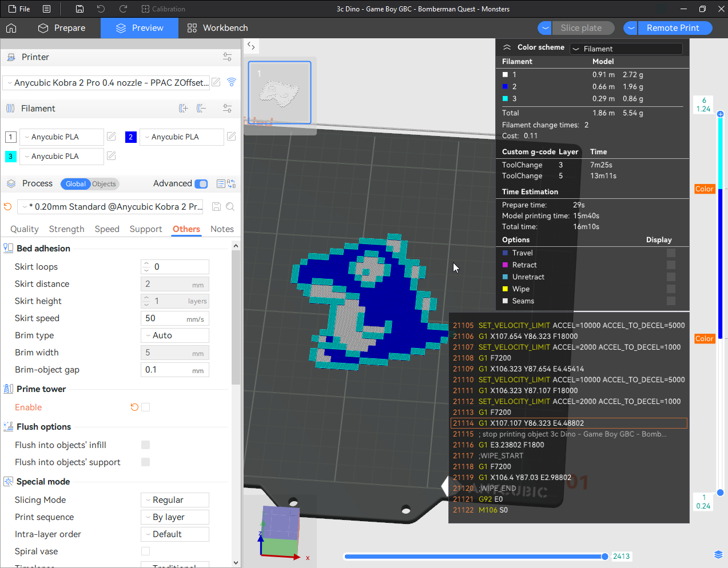The width and height of the screenshot is (728, 568).
Task: Open the Color scheme Filament dropdown
Action: coord(626,49)
